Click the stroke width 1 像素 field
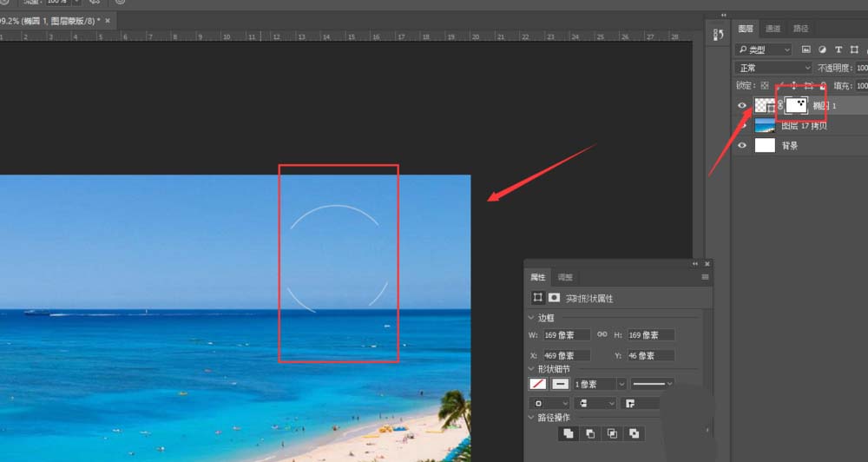The height and width of the screenshot is (462, 868). pos(594,384)
